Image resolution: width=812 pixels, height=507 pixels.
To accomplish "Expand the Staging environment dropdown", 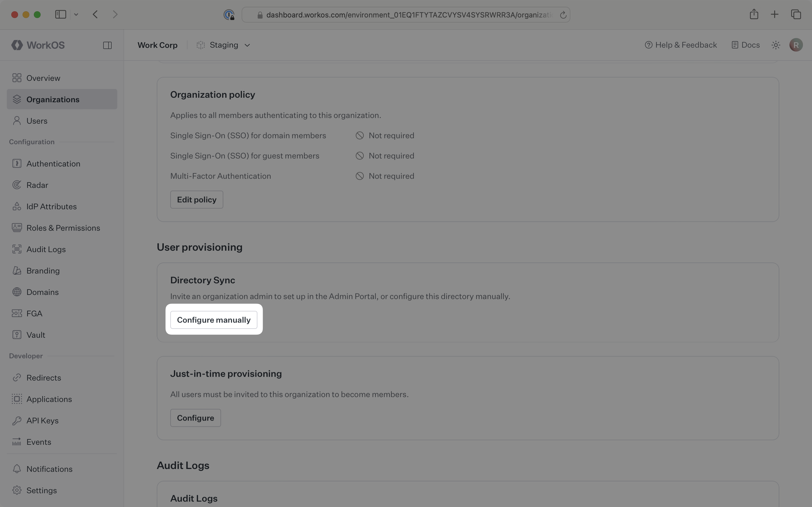I will [x=224, y=45].
